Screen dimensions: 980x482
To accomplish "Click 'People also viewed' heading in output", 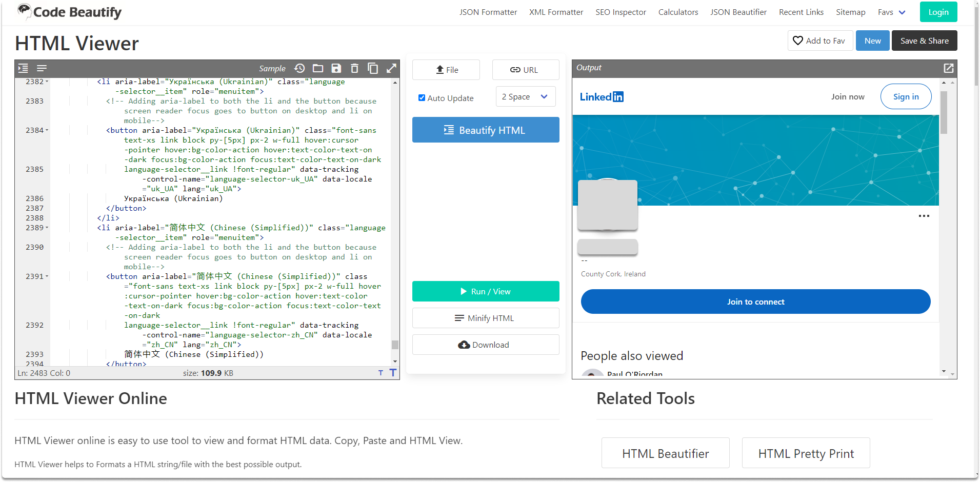I will (x=632, y=356).
